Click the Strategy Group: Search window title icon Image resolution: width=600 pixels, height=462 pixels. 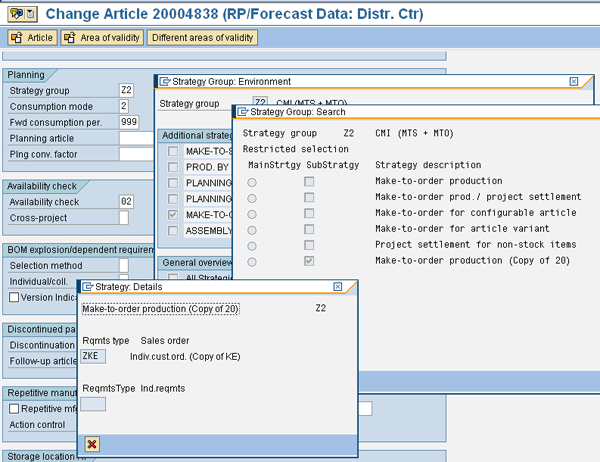(x=242, y=113)
